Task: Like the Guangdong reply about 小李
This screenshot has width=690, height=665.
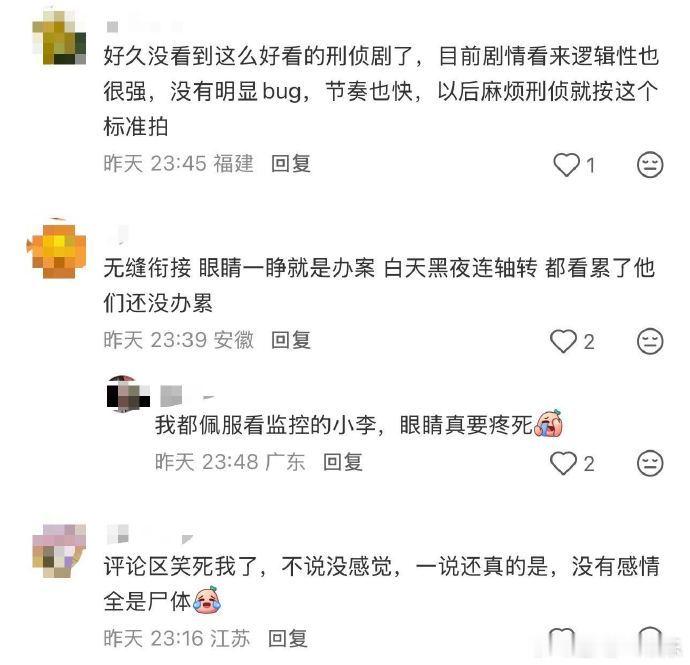Action: click(563, 463)
